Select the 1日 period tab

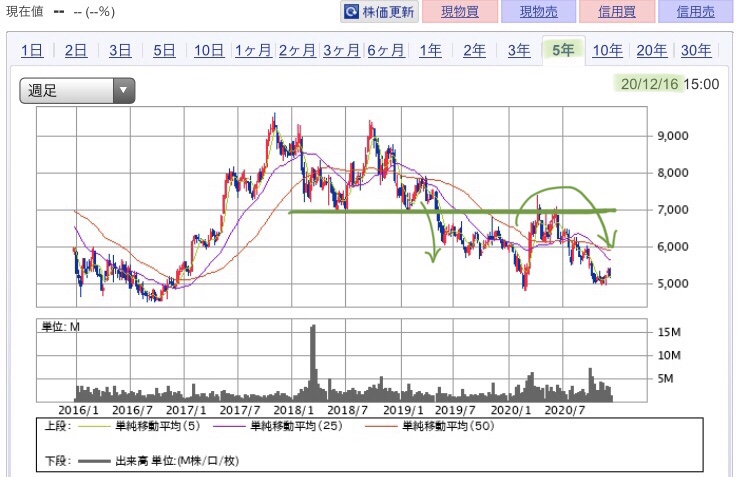[x=32, y=50]
